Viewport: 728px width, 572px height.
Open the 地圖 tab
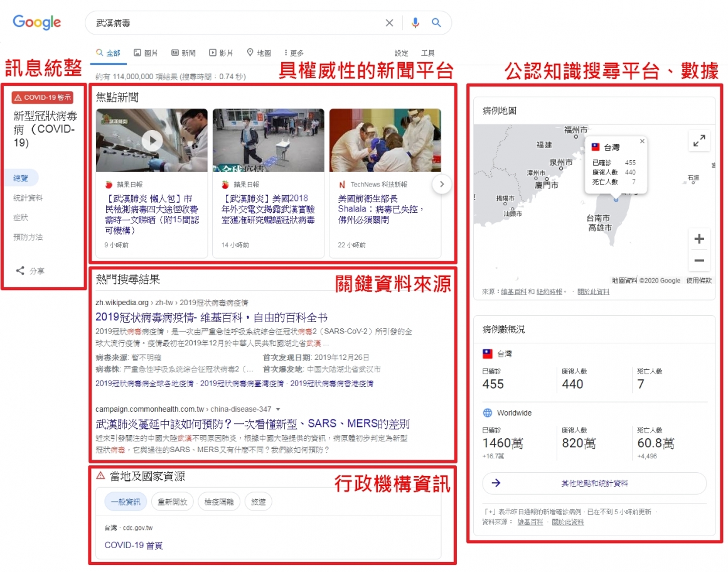coord(259,53)
